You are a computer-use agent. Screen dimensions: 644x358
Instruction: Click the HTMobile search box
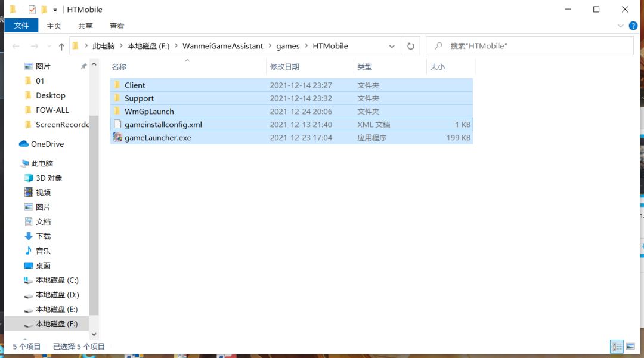530,46
